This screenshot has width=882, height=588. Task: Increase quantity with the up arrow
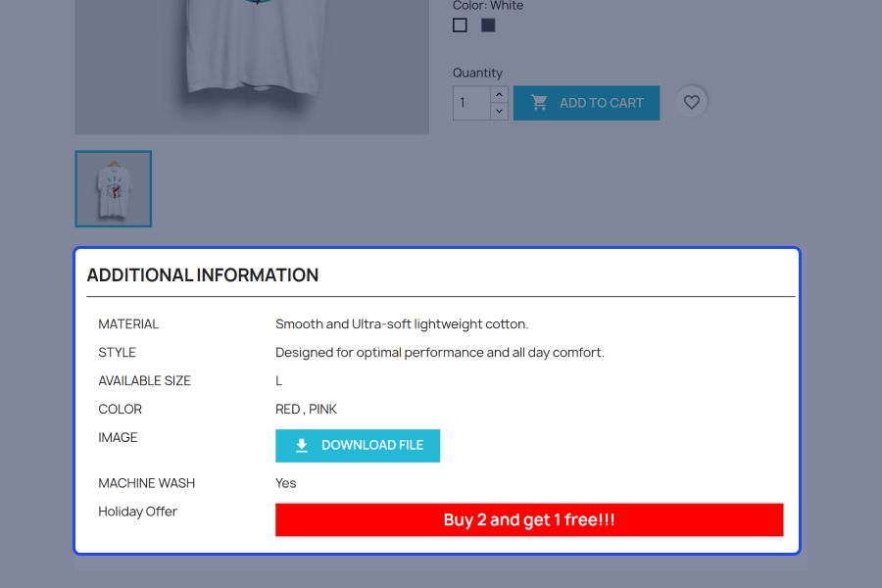[x=499, y=94]
